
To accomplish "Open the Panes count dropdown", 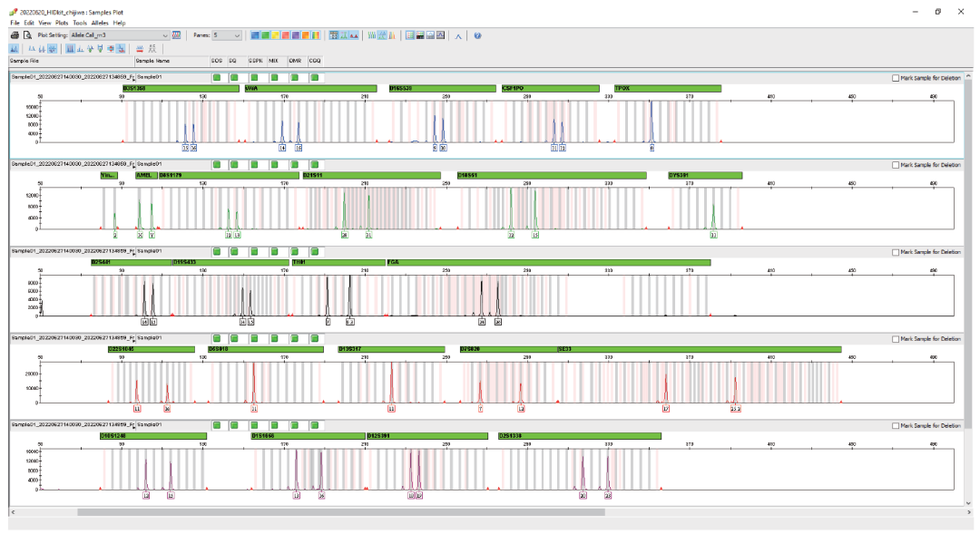I will pos(226,35).
